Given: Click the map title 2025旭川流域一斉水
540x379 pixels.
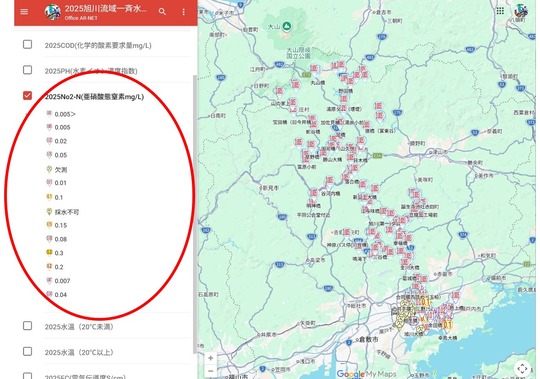Looking at the screenshot, I should [106, 9].
